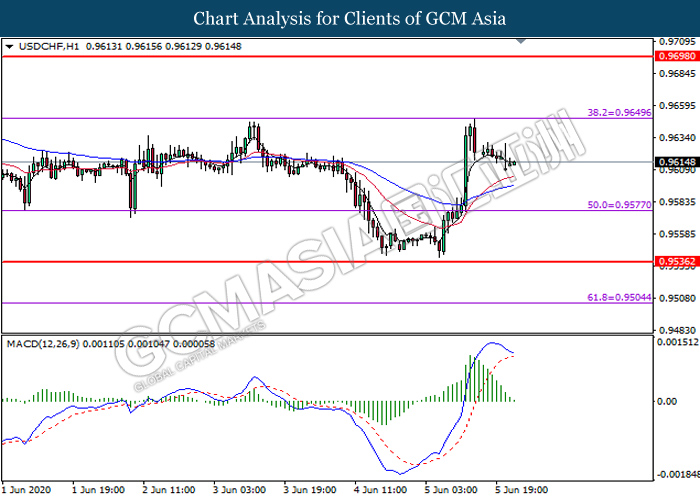The width and height of the screenshot is (700, 500).
Task: Select the 50.0=0.95770 Fibonacci label
Action: [619, 205]
